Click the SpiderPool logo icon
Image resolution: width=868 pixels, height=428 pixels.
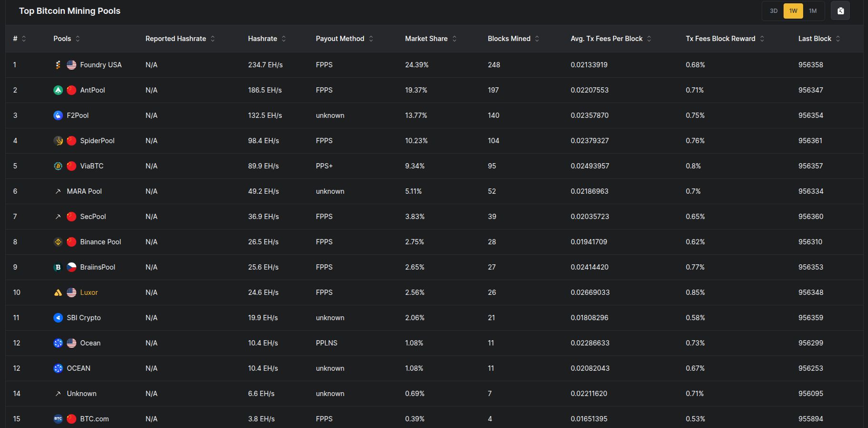click(58, 141)
